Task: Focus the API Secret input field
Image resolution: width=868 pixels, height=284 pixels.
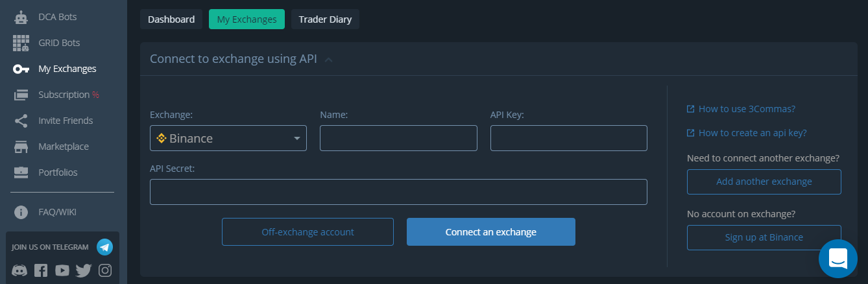Action: (398, 192)
